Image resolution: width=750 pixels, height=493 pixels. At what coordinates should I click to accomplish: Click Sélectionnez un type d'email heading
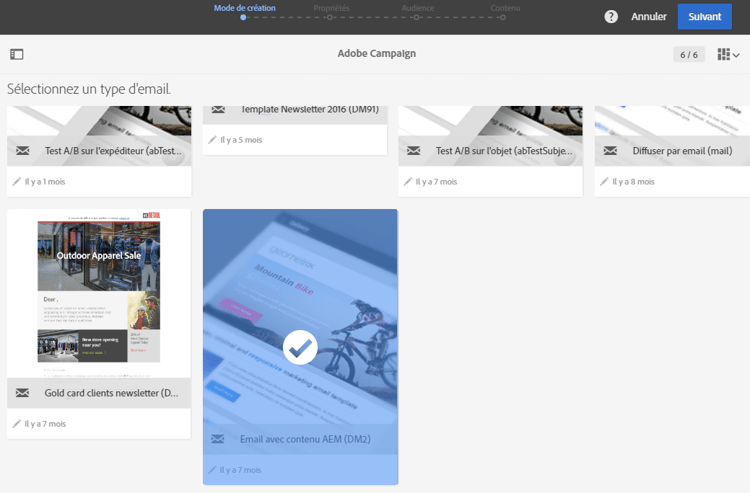coord(89,89)
